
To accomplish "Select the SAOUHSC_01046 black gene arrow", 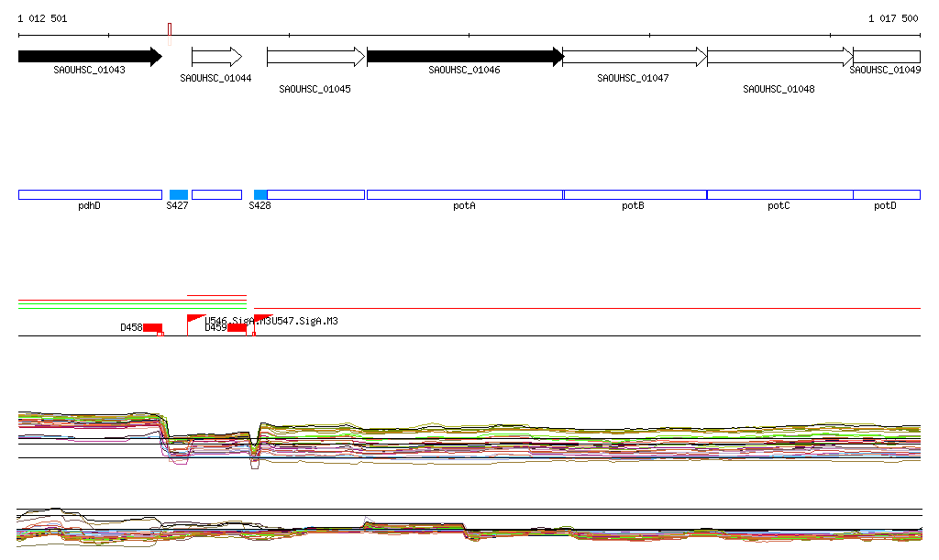I will coord(464,57).
